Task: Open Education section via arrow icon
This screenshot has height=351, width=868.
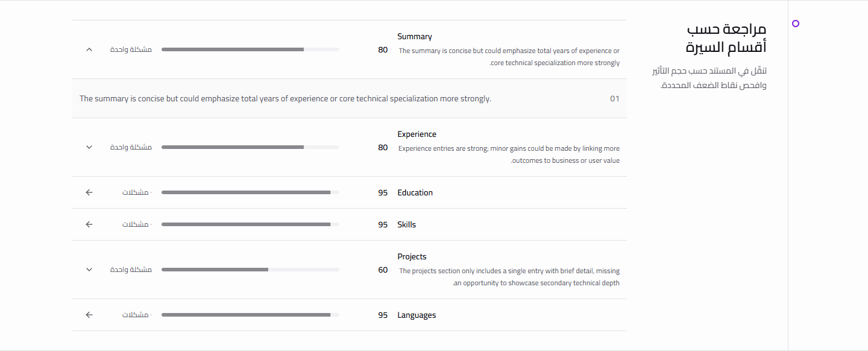Action: [89, 192]
